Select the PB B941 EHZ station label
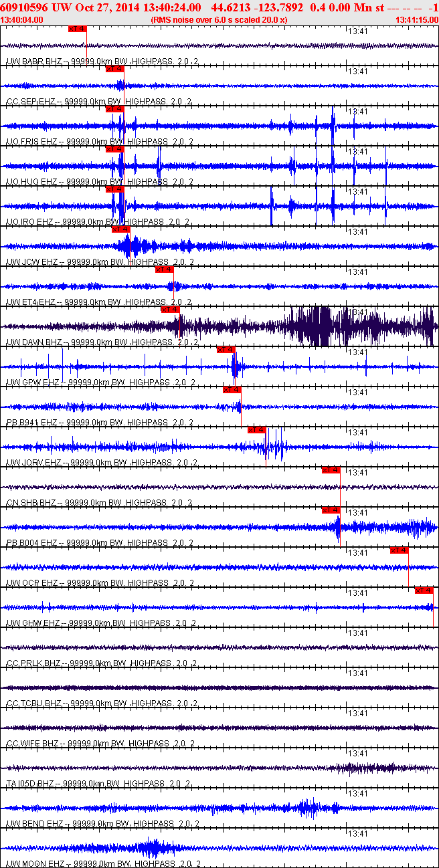The height and width of the screenshot is (868, 439). (x=99, y=423)
